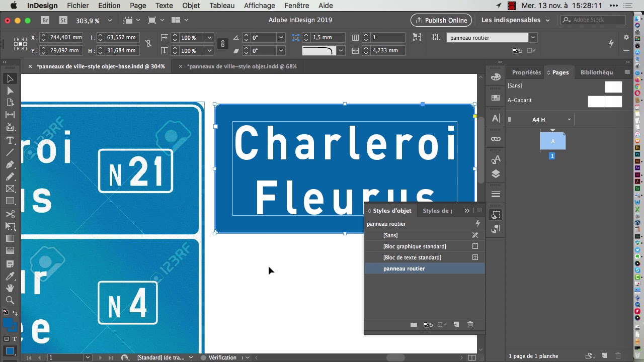Open the Objet menu
Screen dimensions: 644x362
point(191,6)
